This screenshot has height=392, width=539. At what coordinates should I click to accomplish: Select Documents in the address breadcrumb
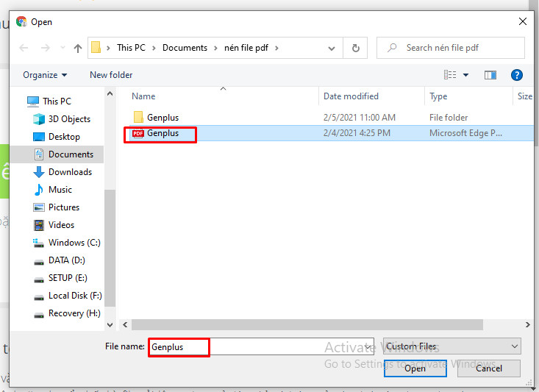[x=185, y=48]
